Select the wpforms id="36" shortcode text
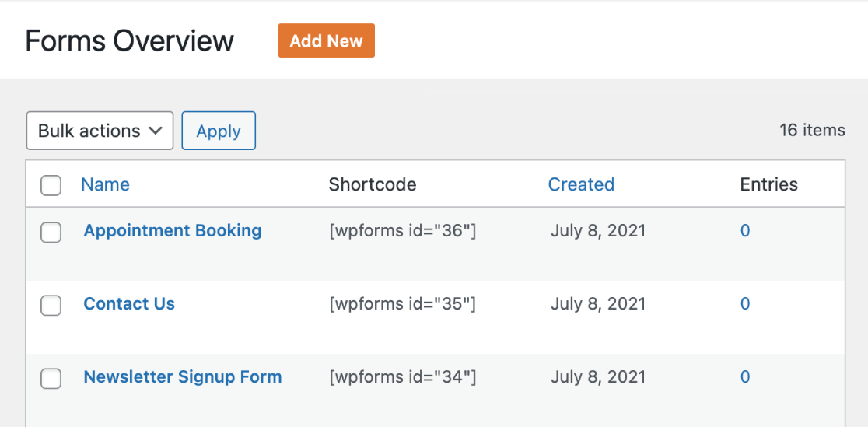Screen dimensions: 868x427 (x=402, y=230)
